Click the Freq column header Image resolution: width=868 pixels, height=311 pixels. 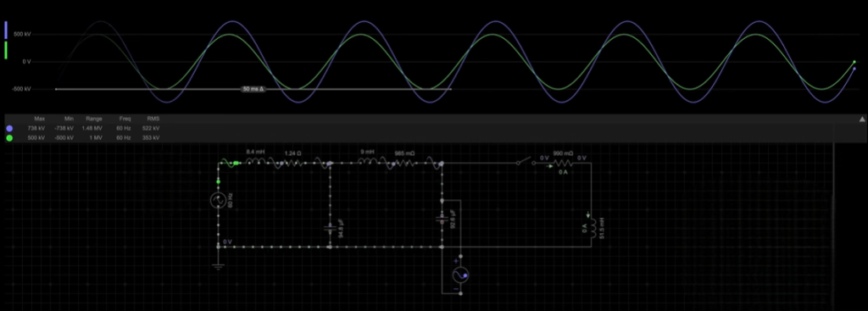125,119
